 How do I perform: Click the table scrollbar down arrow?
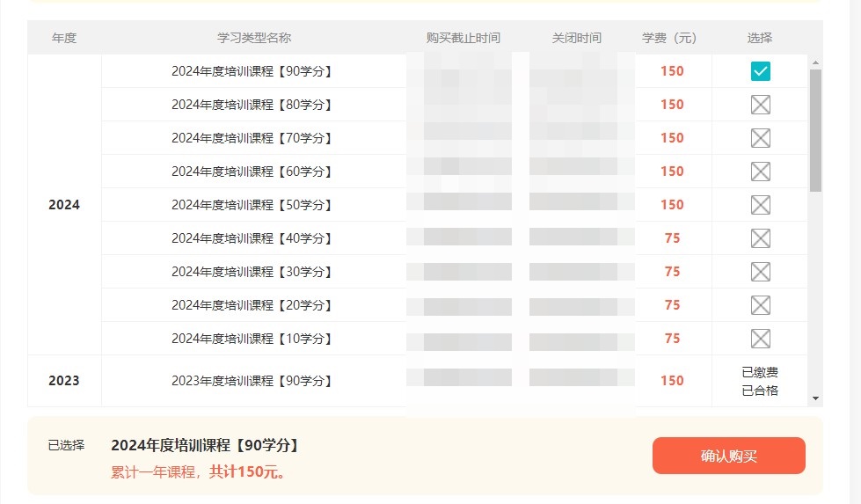[x=815, y=398]
